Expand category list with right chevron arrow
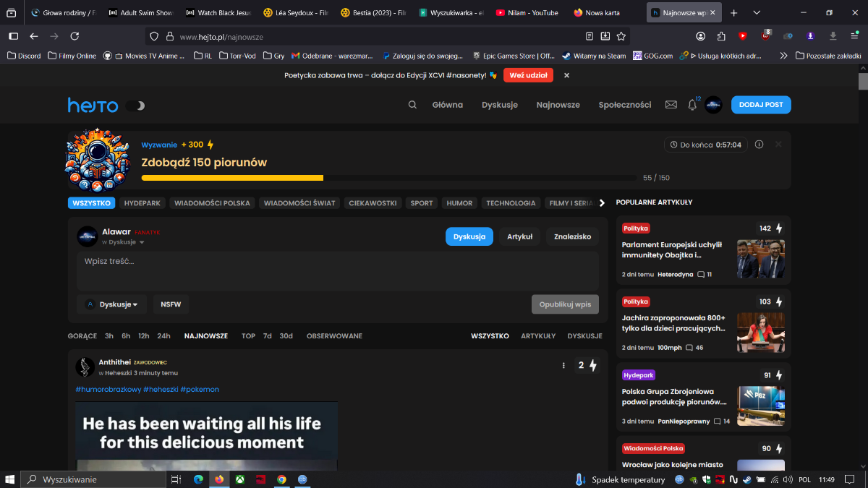The image size is (868, 488). pos(602,203)
